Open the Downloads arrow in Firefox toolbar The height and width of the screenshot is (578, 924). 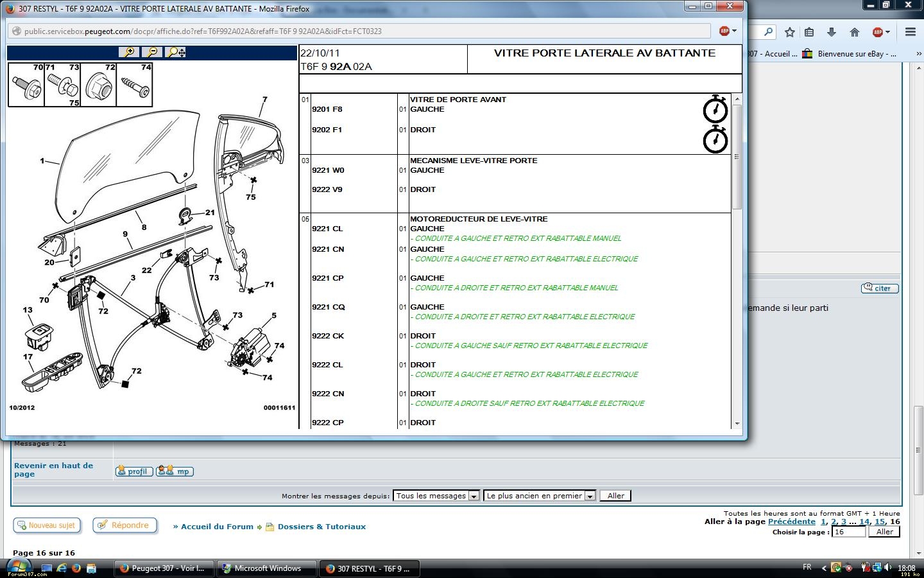832,32
